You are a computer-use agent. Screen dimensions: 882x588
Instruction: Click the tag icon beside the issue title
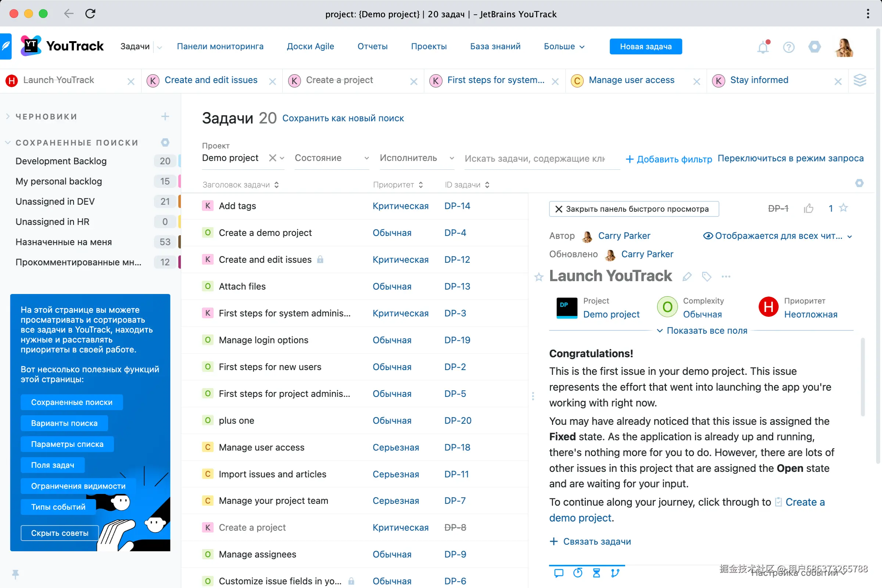(706, 277)
